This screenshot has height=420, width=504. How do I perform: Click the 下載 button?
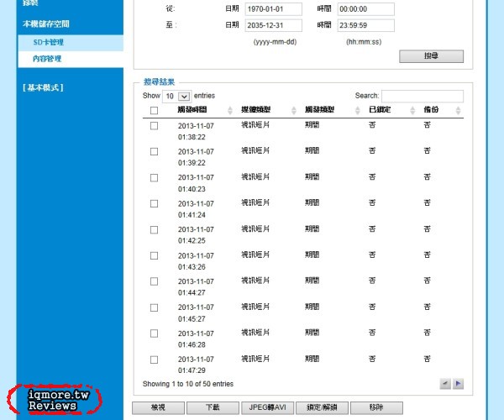point(213,407)
